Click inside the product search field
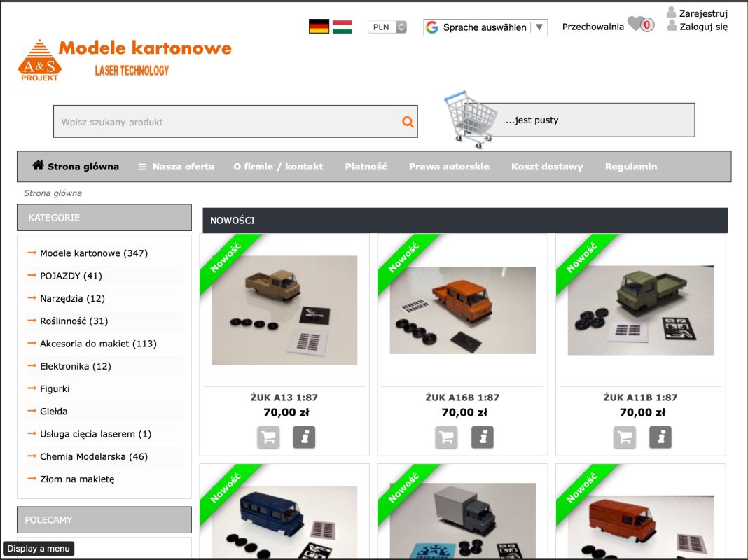Image resolution: width=748 pixels, height=560 pixels. pos(210,121)
